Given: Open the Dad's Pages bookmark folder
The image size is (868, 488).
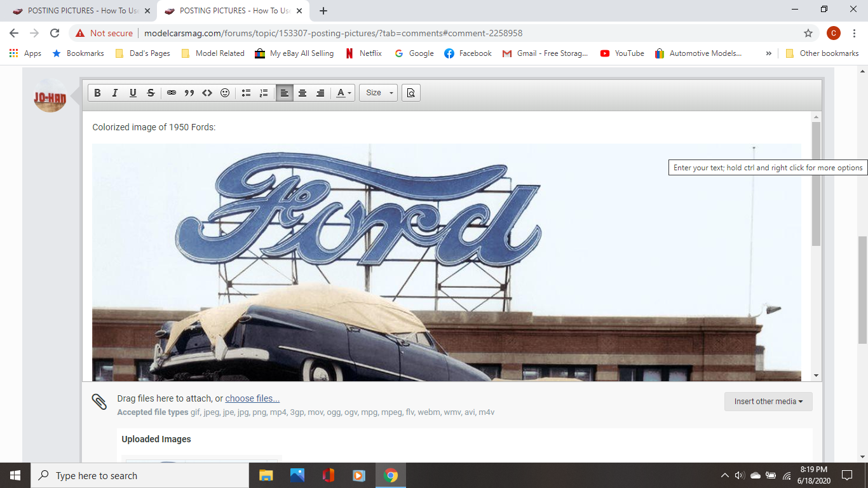Looking at the screenshot, I should pos(143,53).
